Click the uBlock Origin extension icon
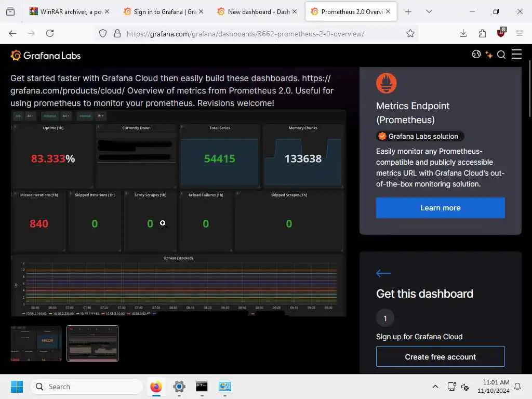The height and width of the screenshot is (399, 532). (x=501, y=33)
